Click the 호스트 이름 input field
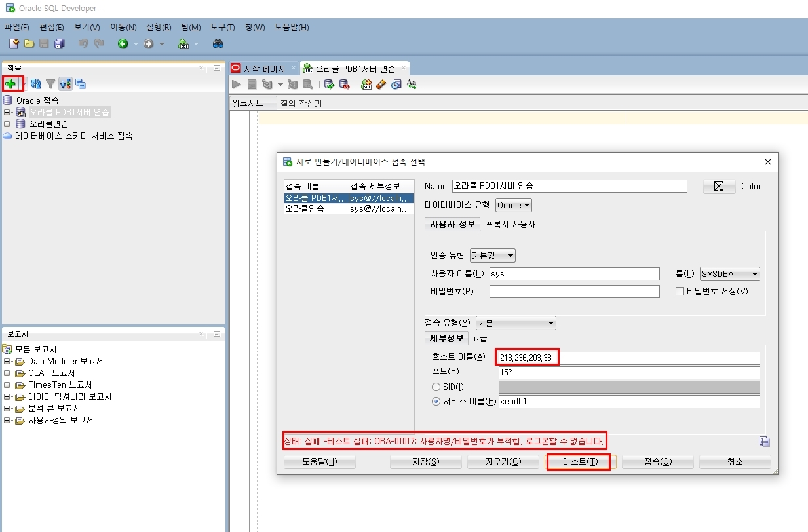The width and height of the screenshot is (808, 532). (x=629, y=358)
